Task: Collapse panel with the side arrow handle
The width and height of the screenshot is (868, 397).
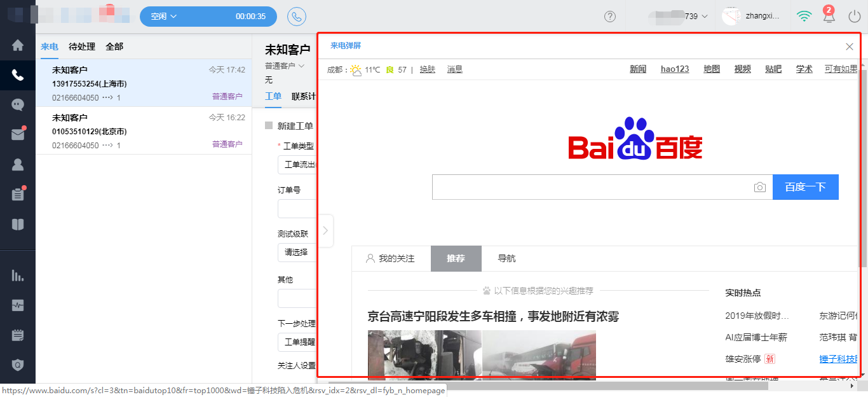Action: (x=325, y=230)
